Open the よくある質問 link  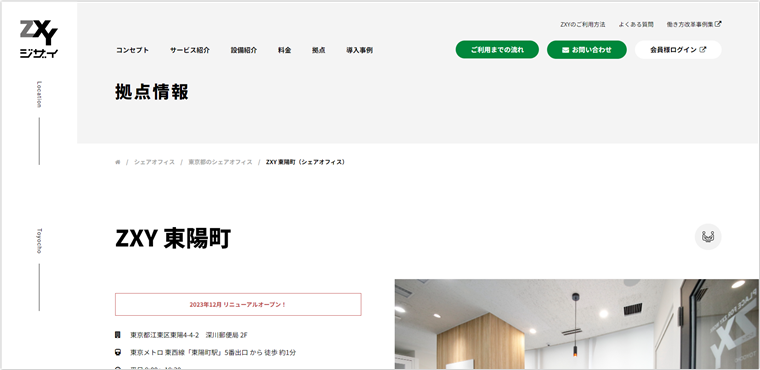(636, 24)
